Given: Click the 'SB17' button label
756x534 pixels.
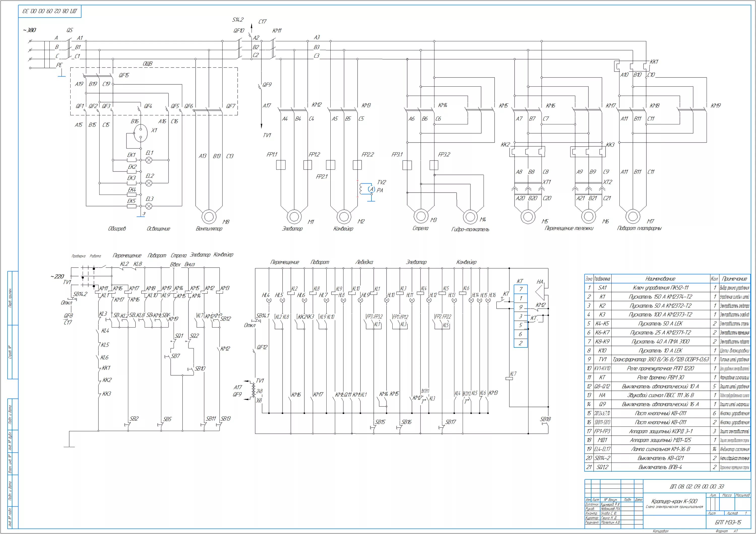Looking at the screenshot, I should [x=451, y=422].
